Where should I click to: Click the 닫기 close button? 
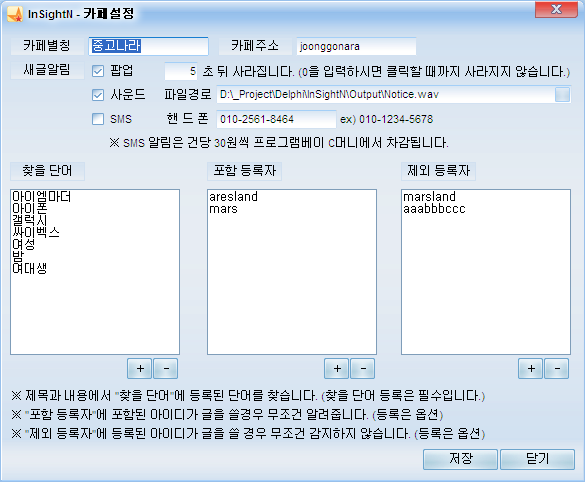coord(537,459)
